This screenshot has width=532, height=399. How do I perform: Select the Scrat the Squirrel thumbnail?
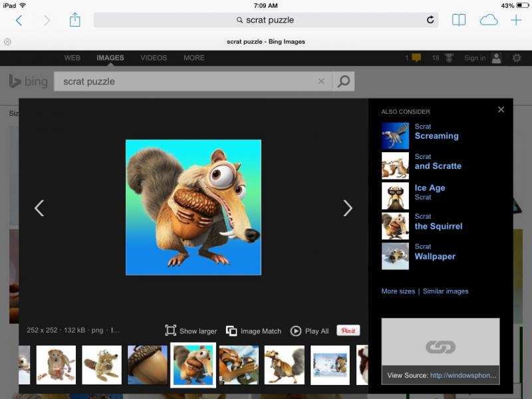[x=395, y=226]
